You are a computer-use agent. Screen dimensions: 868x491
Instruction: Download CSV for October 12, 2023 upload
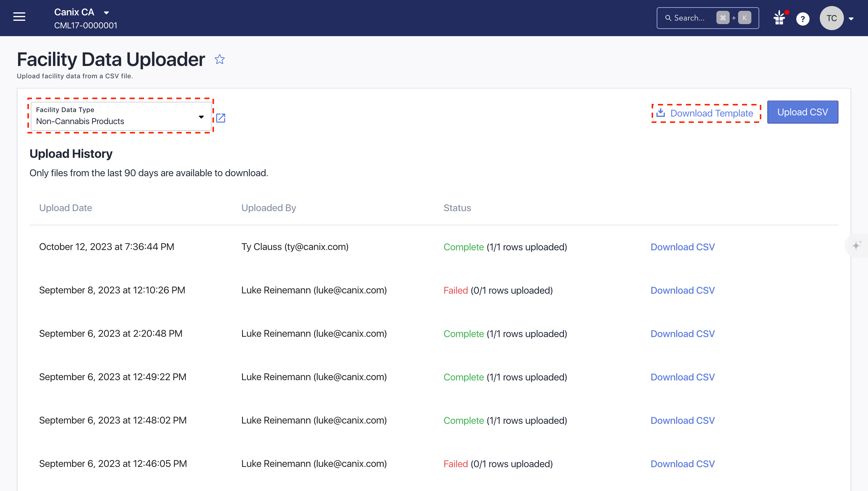coord(682,247)
